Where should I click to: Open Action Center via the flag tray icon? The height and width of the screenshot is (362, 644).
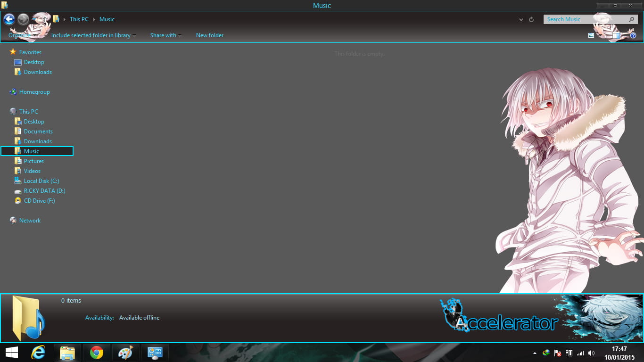click(x=558, y=353)
